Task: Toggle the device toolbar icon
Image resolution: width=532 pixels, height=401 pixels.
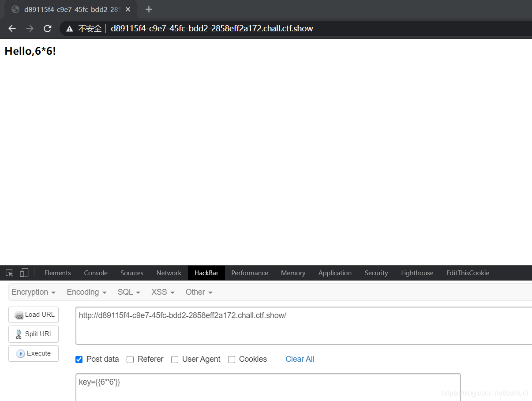Action: (24, 273)
